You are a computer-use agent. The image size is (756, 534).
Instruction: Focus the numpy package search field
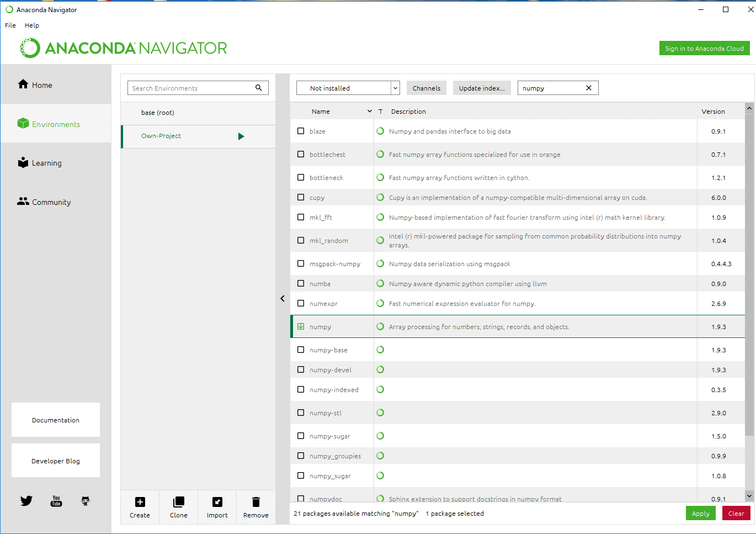(x=552, y=88)
